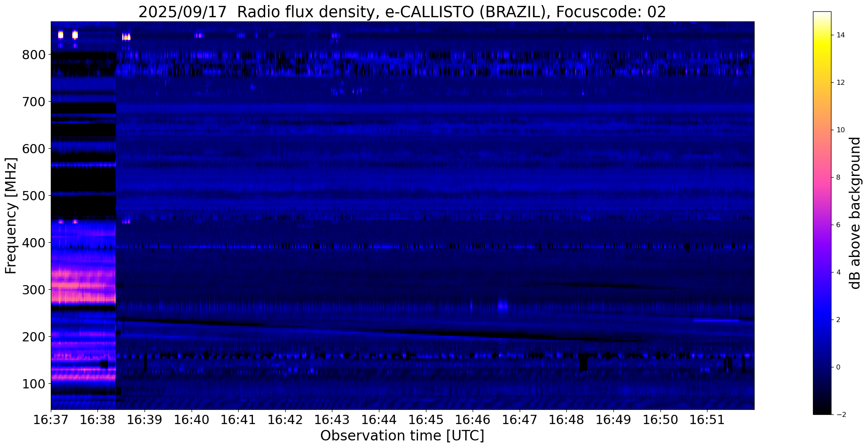Click the colorbar tick label 8

click(x=838, y=178)
